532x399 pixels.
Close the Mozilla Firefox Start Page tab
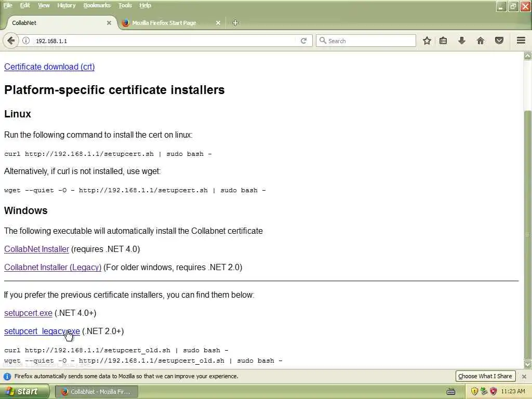(x=218, y=23)
